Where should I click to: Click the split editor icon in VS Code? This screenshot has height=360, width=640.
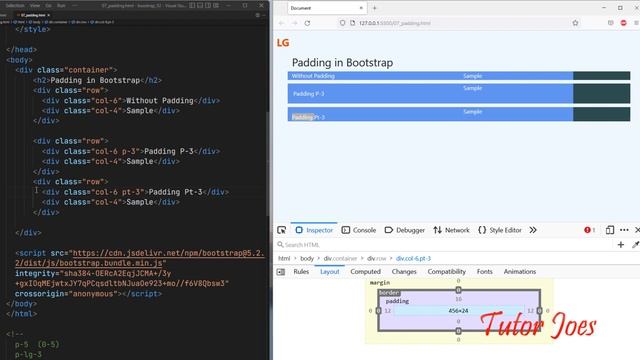258,15
